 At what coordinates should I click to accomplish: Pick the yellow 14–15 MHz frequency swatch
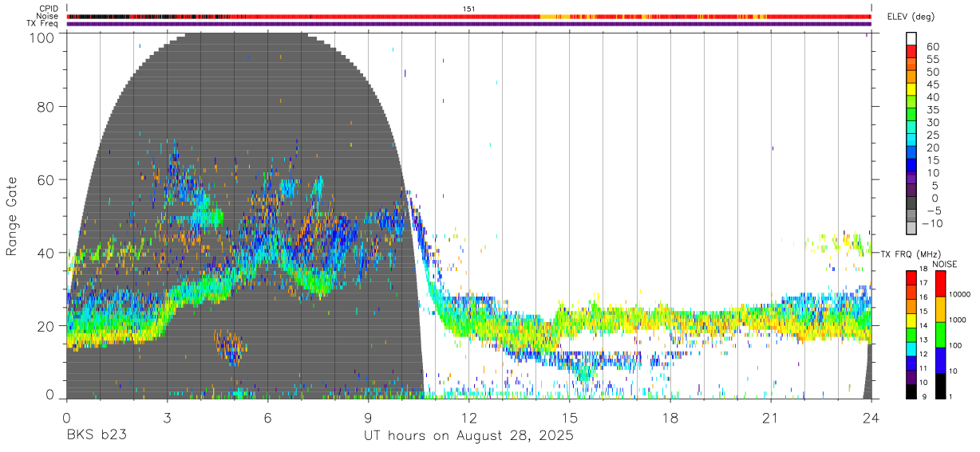pyautogui.click(x=911, y=320)
